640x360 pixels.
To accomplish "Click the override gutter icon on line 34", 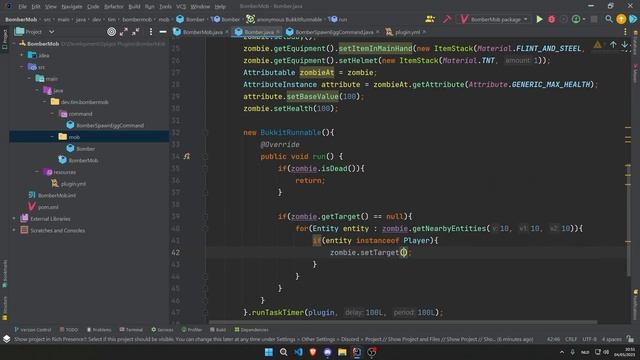I will coord(187,156).
